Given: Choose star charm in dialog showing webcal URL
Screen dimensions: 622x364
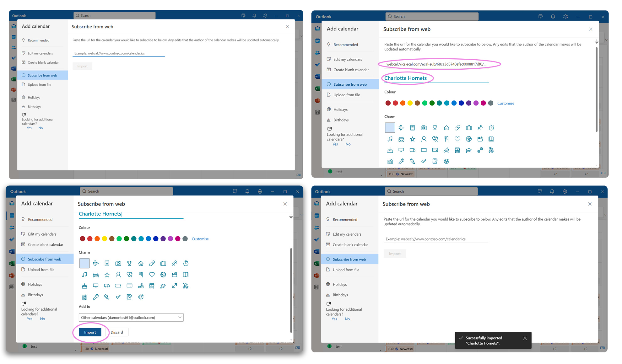Looking at the screenshot, I should [x=413, y=139].
